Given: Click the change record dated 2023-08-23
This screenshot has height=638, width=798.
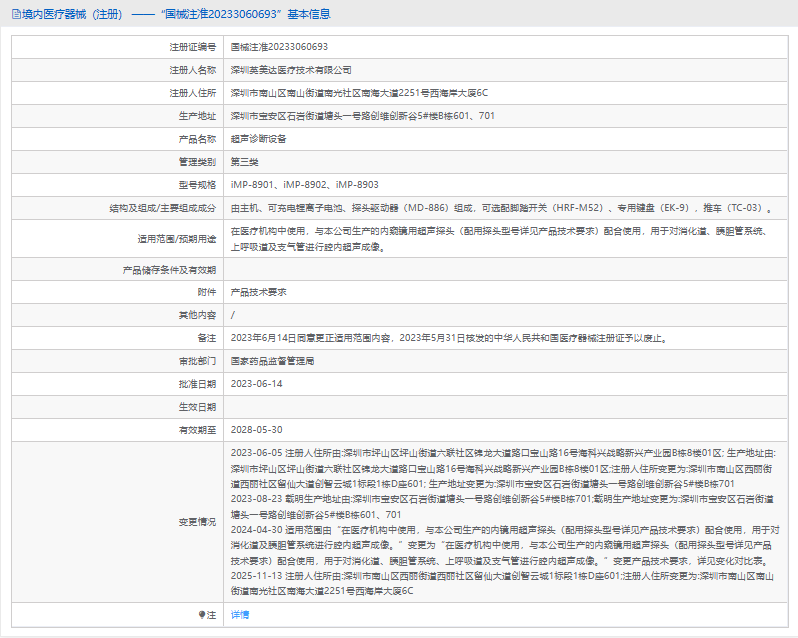Looking at the screenshot, I should (502, 506).
